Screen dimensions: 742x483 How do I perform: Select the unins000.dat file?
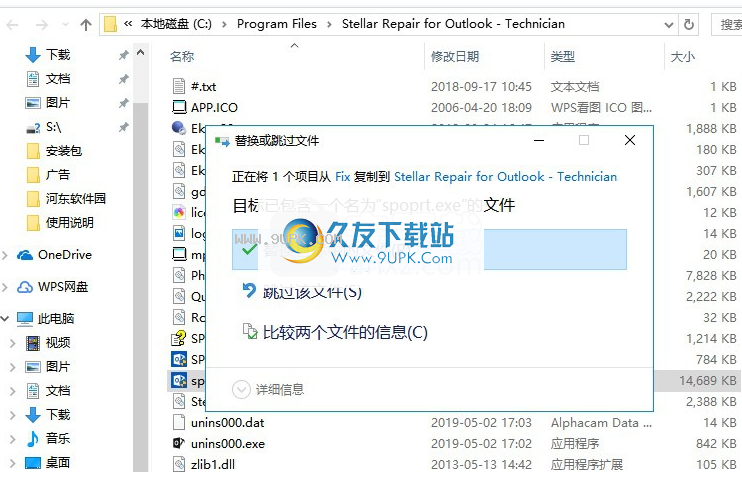pos(228,422)
